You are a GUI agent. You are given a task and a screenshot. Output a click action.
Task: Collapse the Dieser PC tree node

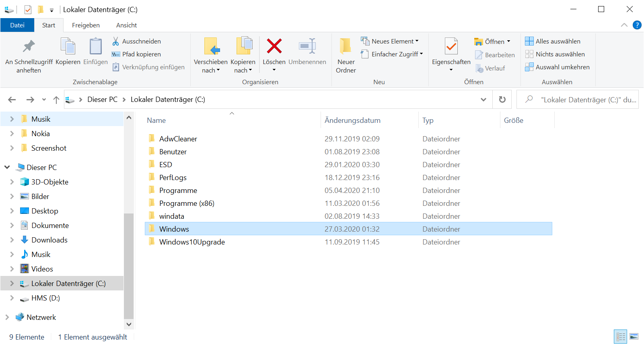[7, 167]
